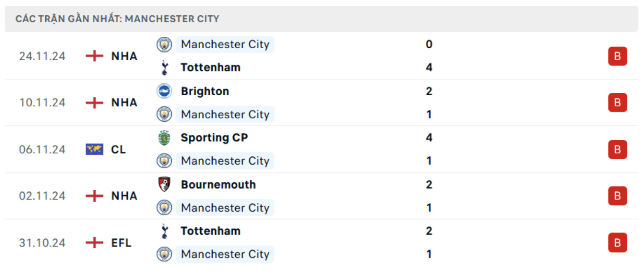
Task: Click the Tottenham crest in the 31.10.24 EFL match
Action: point(164,231)
